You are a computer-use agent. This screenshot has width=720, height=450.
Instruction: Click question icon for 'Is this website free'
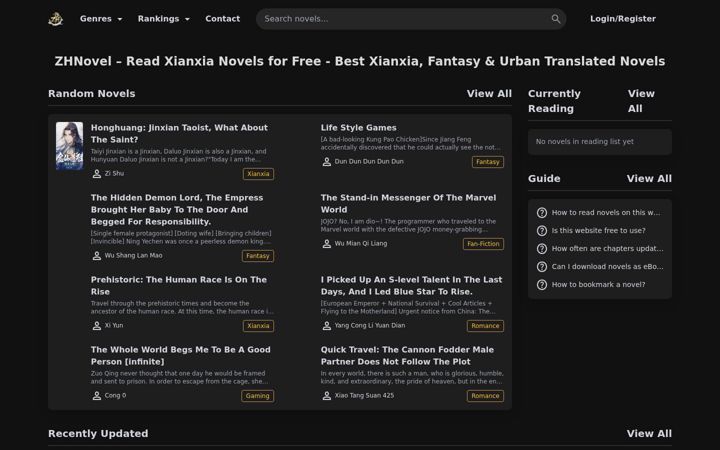pyautogui.click(x=542, y=231)
